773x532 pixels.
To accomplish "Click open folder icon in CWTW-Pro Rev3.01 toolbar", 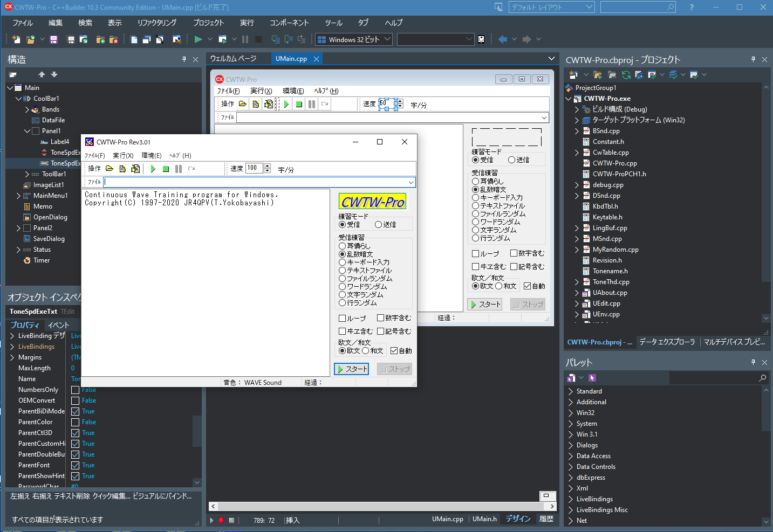I will [x=110, y=169].
